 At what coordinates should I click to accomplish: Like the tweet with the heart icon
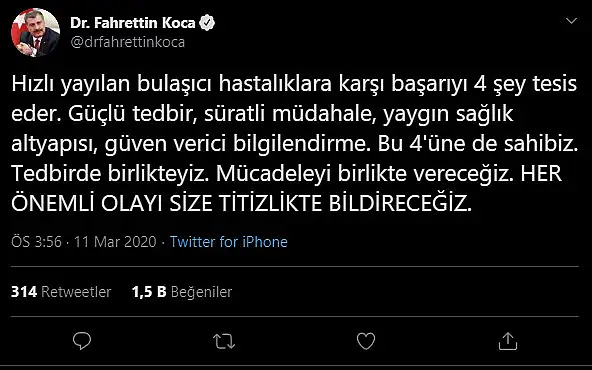[366, 341]
